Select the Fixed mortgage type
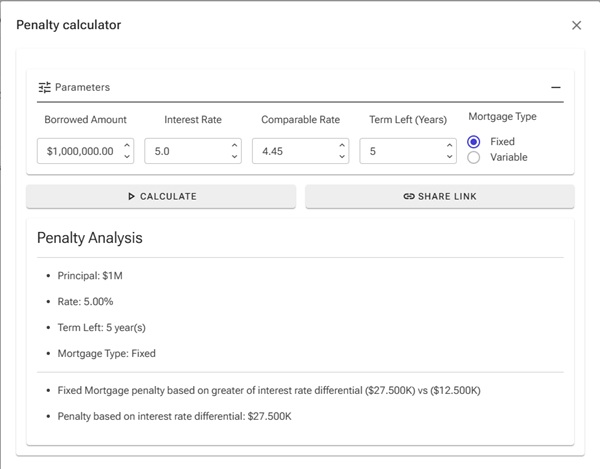The width and height of the screenshot is (600, 469). pyautogui.click(x=474, y=142)
